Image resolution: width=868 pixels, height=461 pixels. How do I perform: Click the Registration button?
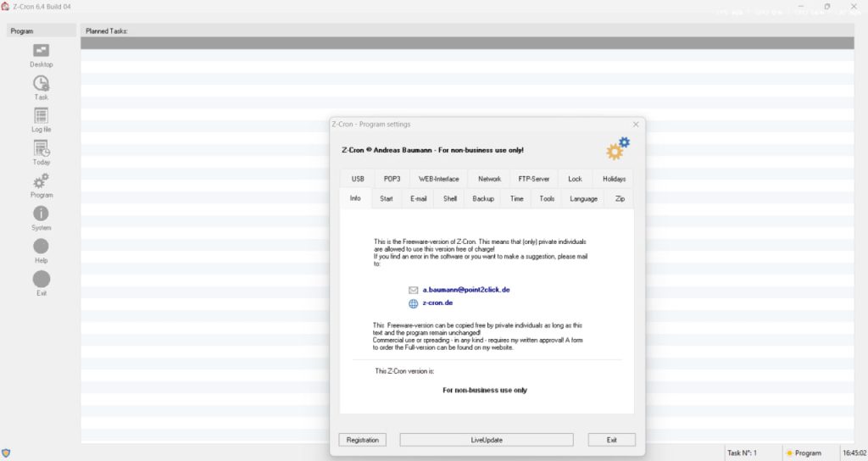tap(363, 440)
